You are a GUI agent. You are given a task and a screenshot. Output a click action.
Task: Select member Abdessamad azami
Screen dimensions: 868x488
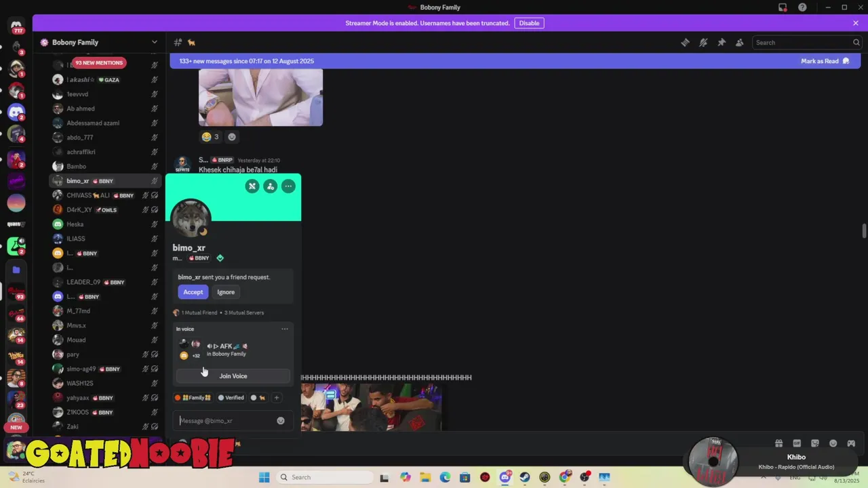coord(105,123)
